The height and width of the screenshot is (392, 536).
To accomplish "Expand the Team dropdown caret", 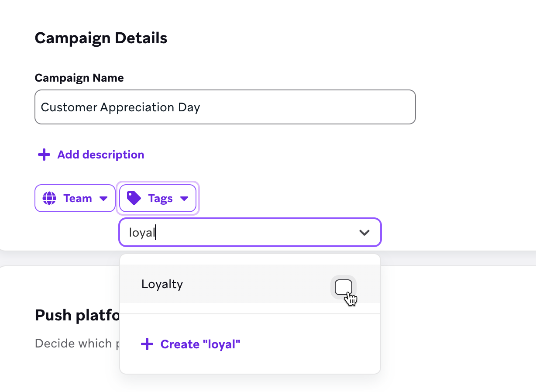I will pos(103,199).
